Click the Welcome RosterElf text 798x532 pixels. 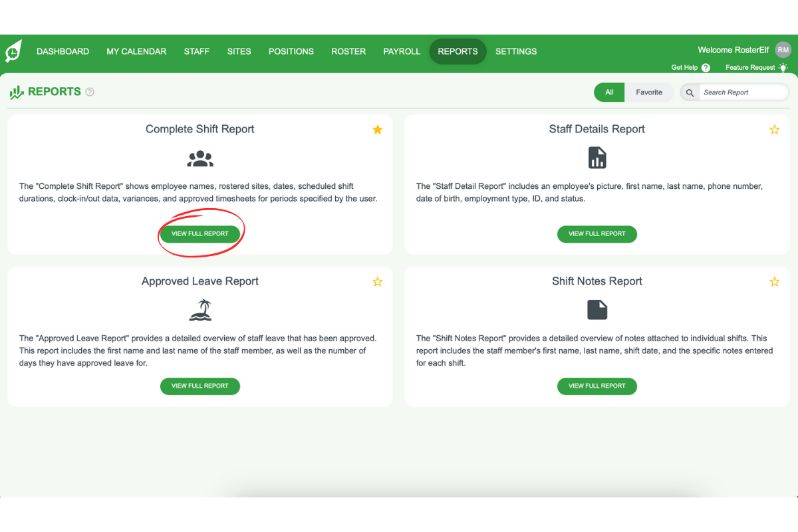[x=733, y=50]
